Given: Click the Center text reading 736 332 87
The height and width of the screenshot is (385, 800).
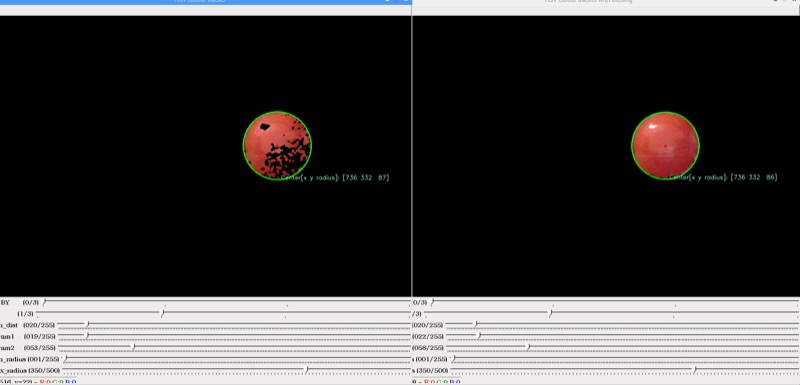Looking at the screenshot, I should pyautogui.click(x=335, y=177).
